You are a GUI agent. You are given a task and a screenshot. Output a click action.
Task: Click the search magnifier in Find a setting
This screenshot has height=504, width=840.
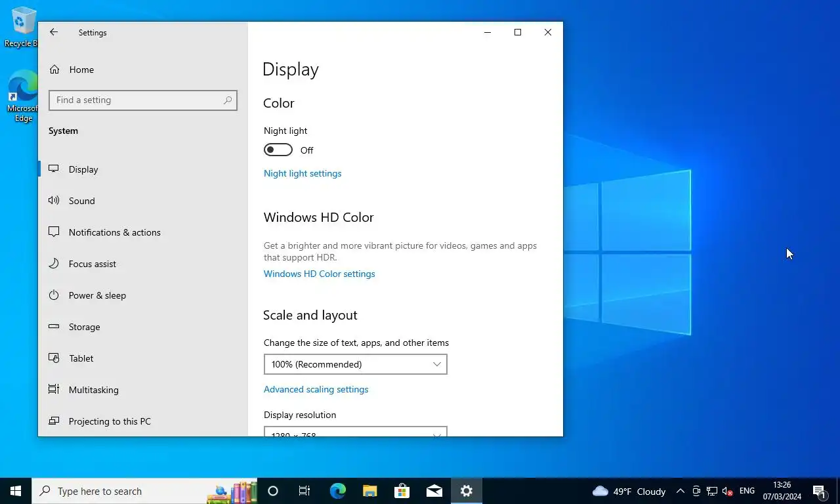[228, 100]
